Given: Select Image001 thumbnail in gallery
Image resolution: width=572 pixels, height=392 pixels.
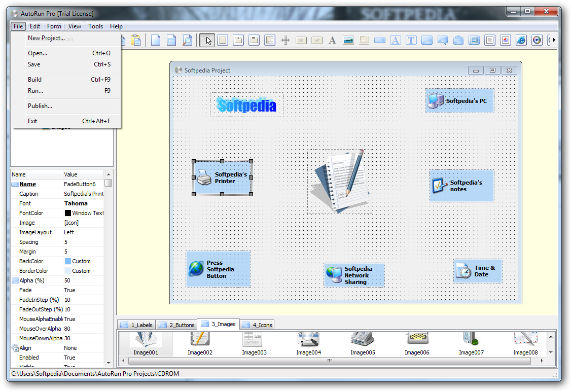Looking at the screenshot, I should pyautogui.click(x=146, y=343).
